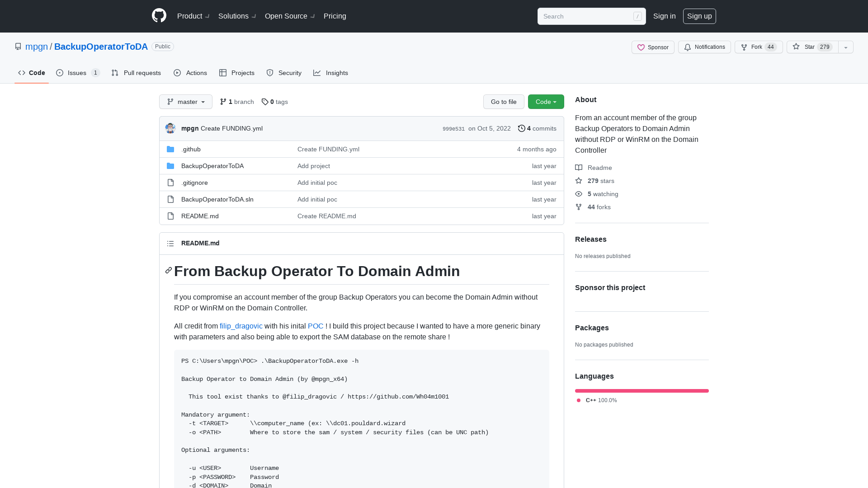
Task: Open the 'Create FUNDING.yml' commit message for .github
Action: (328, 149)
